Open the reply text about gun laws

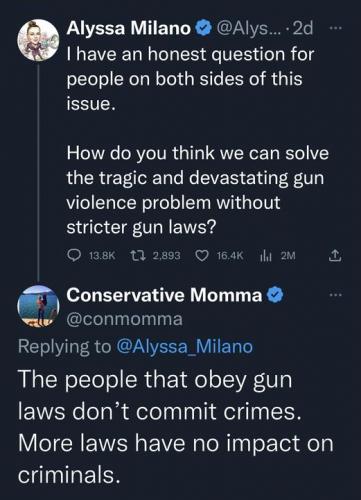[x=176, y=427]
